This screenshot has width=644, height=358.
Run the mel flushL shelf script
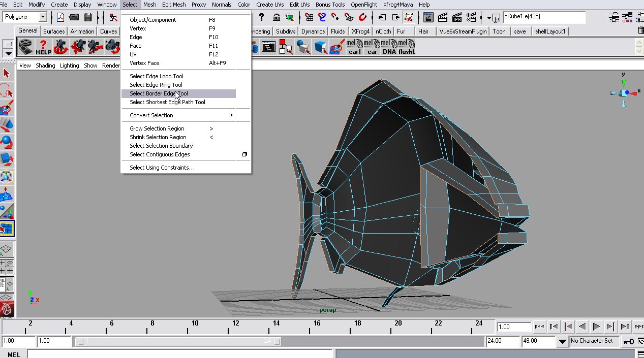click(406, 47)
